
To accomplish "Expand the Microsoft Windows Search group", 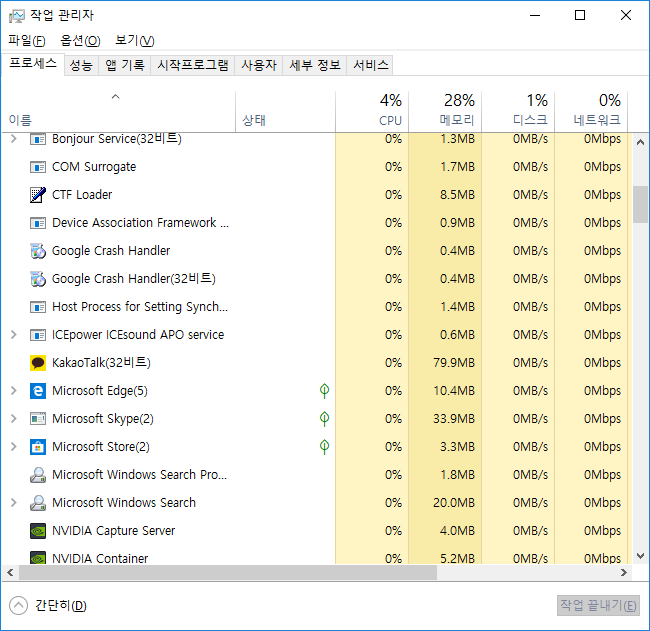I will coord(14,502).
